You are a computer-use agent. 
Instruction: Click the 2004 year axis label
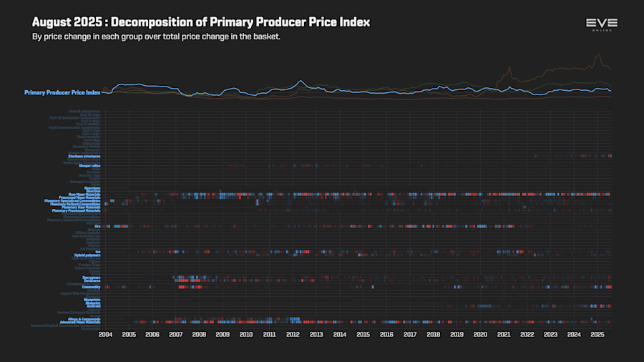[x=106, y=335]
